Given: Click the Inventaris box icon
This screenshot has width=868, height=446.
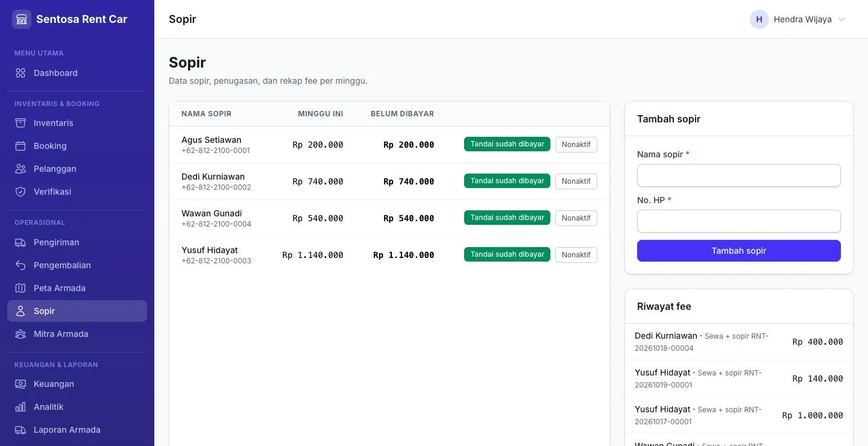Looking at the screenshot, I should 20,123.
